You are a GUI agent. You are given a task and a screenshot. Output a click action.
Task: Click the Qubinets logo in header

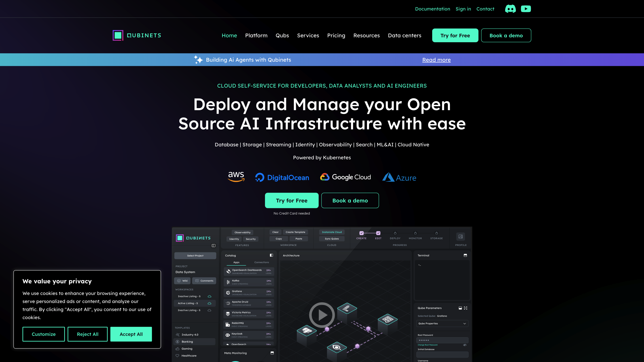pyautogui.click(x=137, y=36)
